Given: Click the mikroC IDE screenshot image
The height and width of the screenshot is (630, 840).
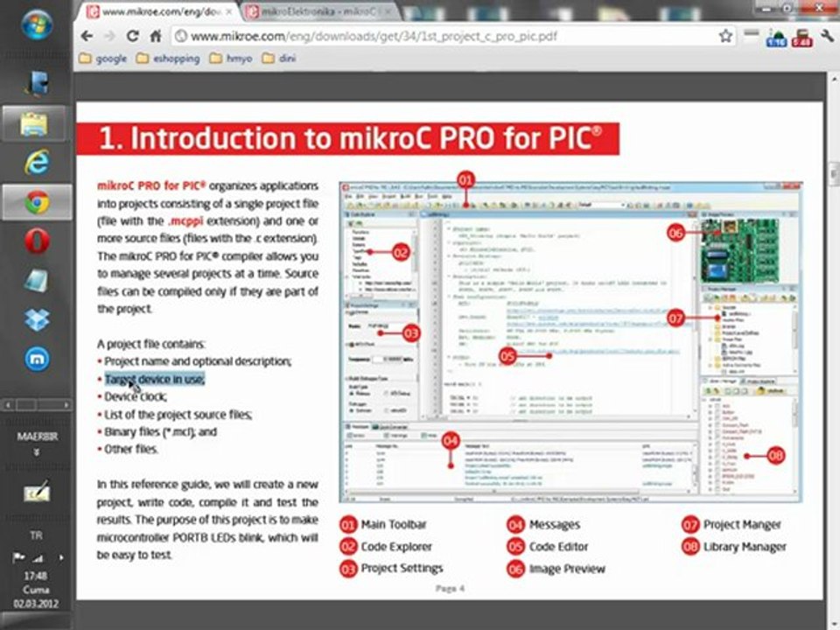Looking at the screenshot, I should pyautogui.click(x=570, y=342).
